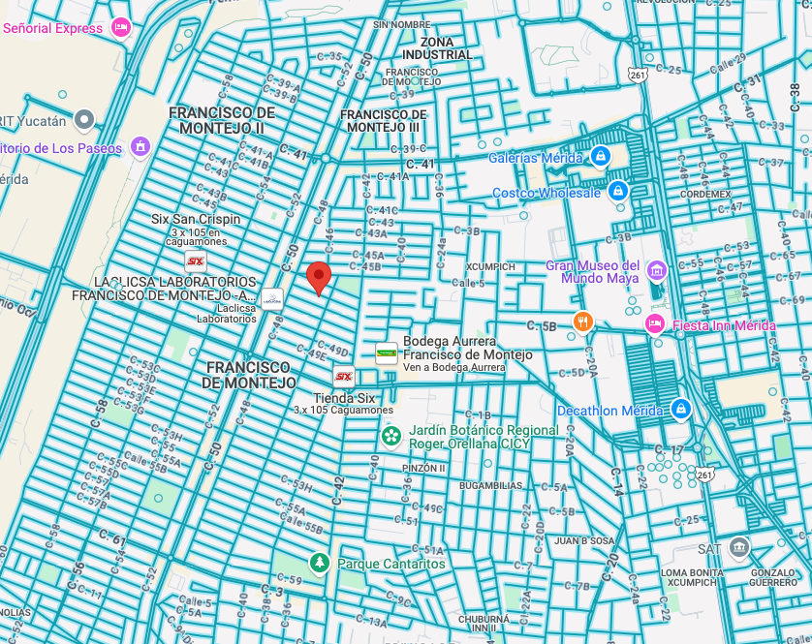Click the FRANCISCO DE MONTEJO III neighborhood label
The image size is (812, 644).
click(x=384, y=121)
